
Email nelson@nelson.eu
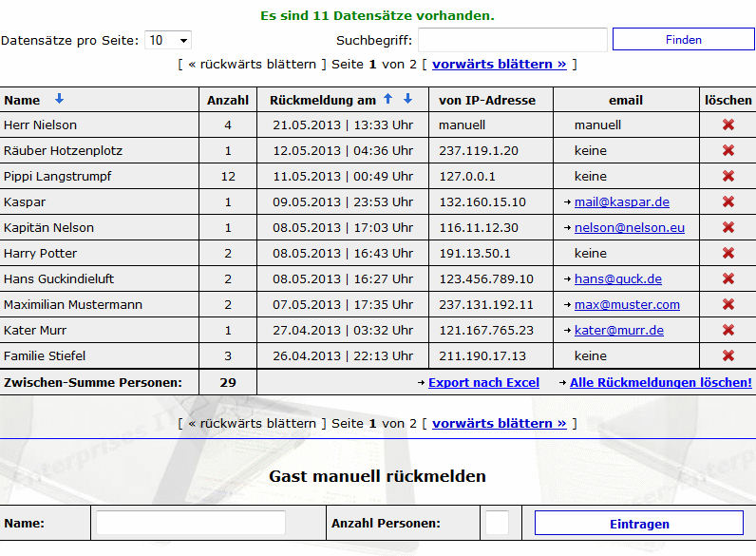629,227
